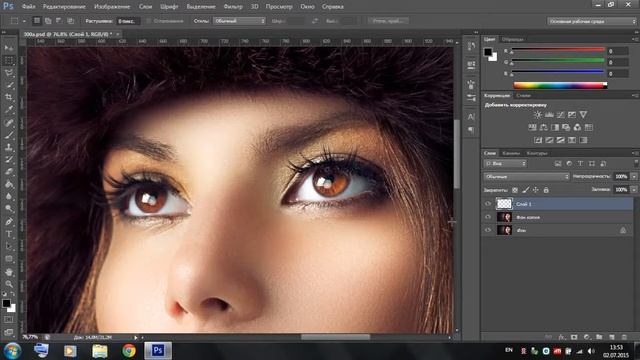The image size is (640, 360).
Task: Open the Выделение menu
Action: click(x=201, y=7)
